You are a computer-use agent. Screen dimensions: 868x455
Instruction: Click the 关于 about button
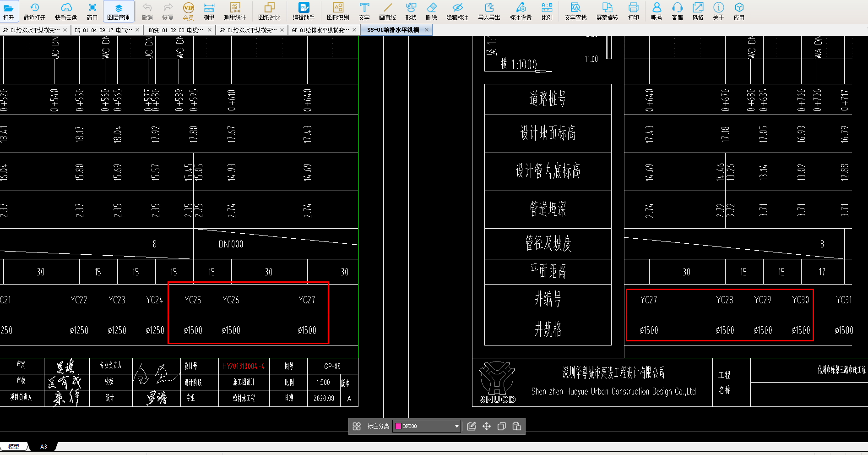tap(718, 11)
